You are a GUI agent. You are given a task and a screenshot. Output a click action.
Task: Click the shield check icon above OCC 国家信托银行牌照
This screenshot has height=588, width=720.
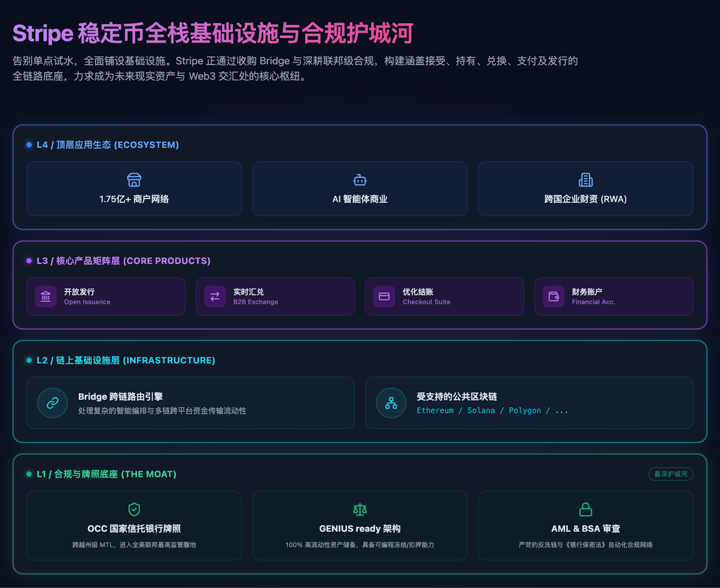click(x=134, y=509)
